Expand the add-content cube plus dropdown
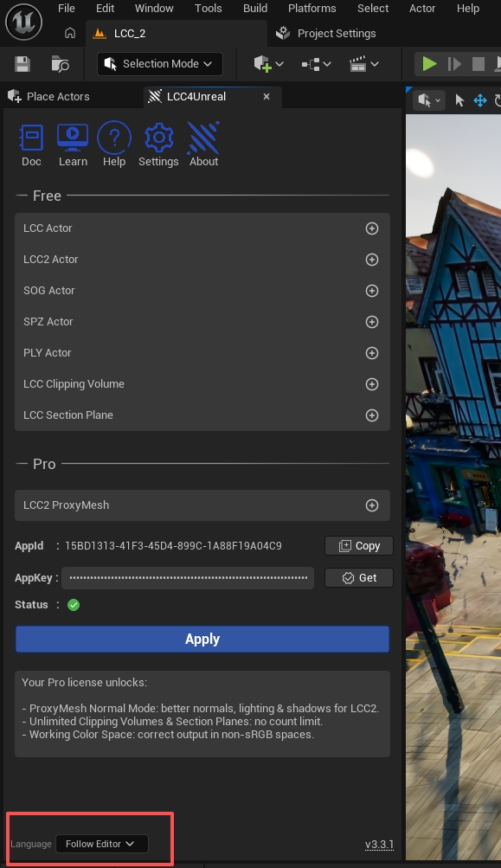 click(x=268, y=64)
